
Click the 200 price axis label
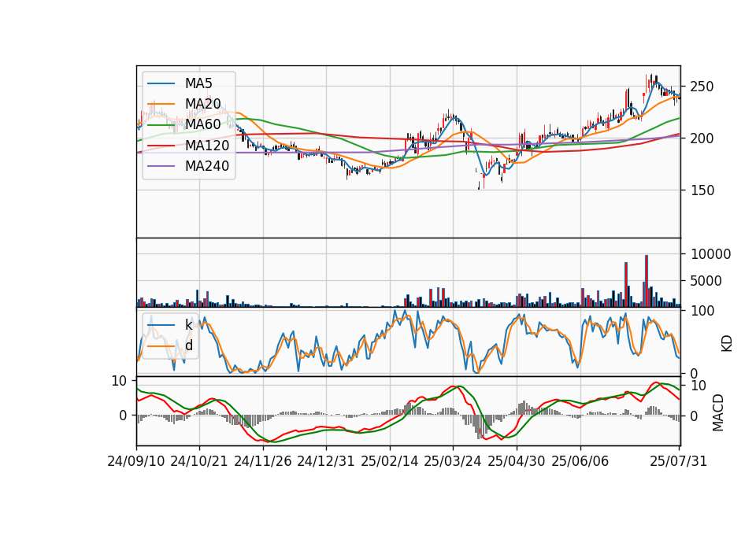coord(702,139)
